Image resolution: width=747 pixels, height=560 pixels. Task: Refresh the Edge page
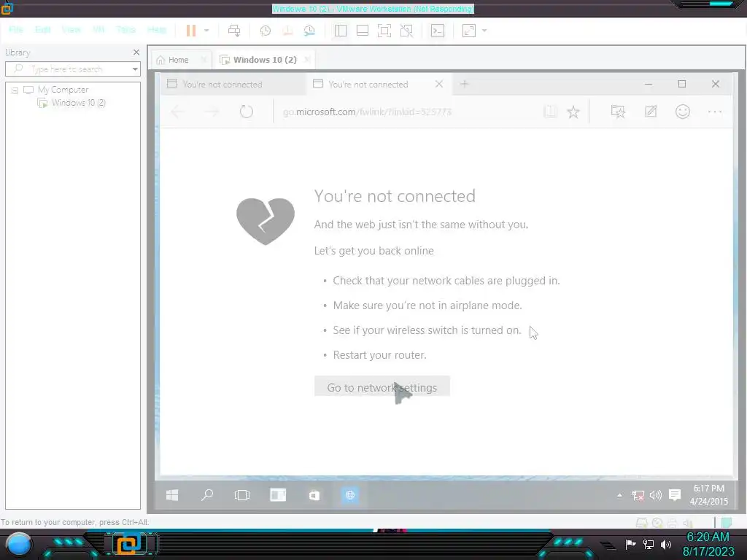[247, 112]
